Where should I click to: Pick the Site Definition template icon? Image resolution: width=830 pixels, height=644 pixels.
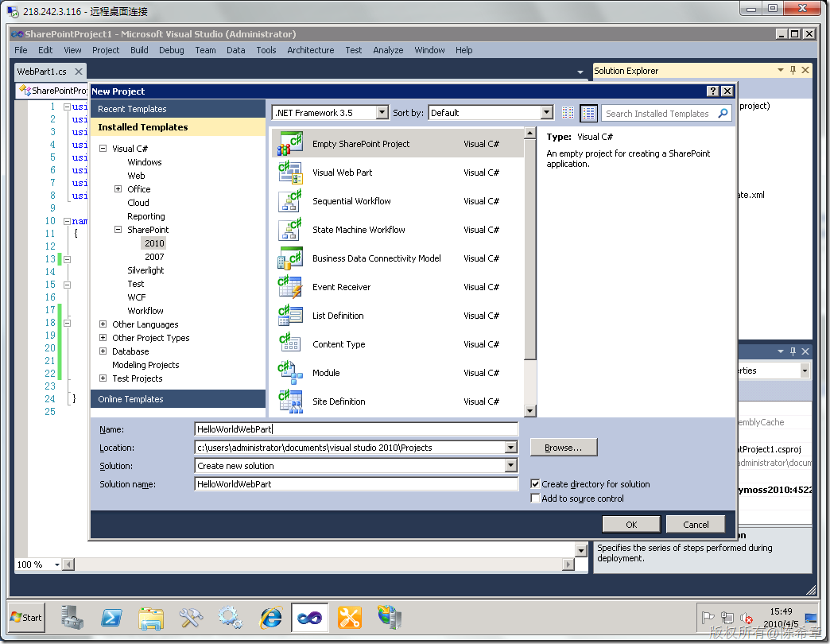tap(290, 402)
